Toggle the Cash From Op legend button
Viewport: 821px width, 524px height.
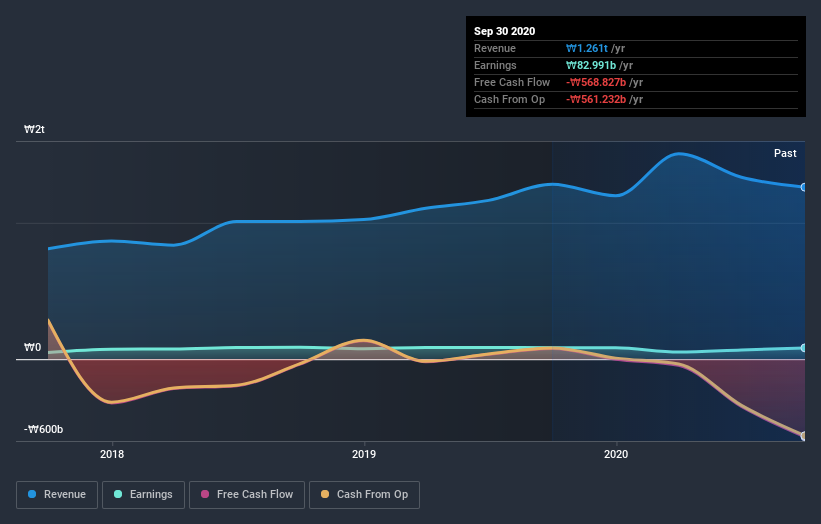364,495
